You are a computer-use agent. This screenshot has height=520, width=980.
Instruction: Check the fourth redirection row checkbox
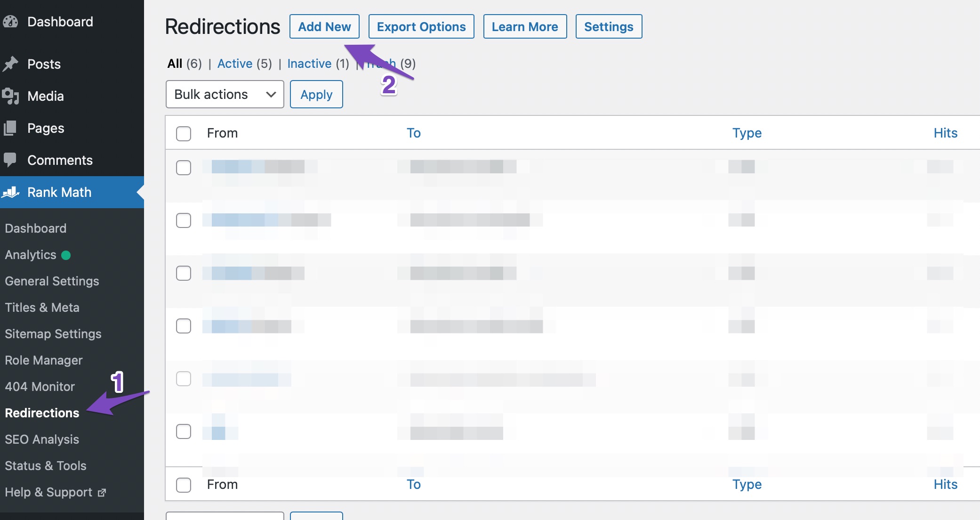[x=184, y=326]
